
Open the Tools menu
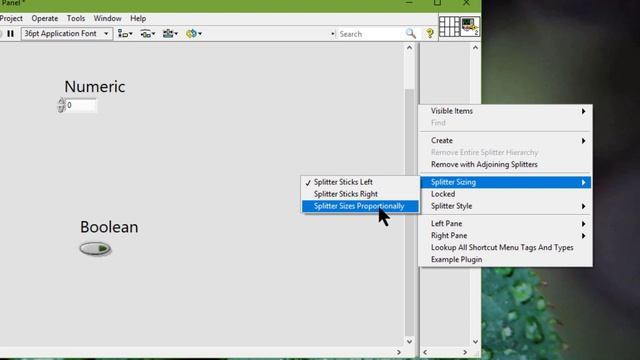tap(76, 18)
